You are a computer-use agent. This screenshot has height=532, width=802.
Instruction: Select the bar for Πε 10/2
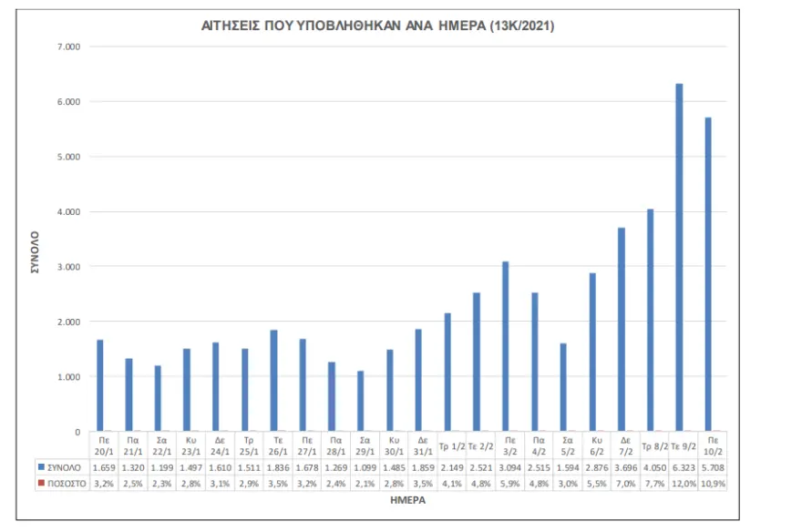tap(708, 274)
